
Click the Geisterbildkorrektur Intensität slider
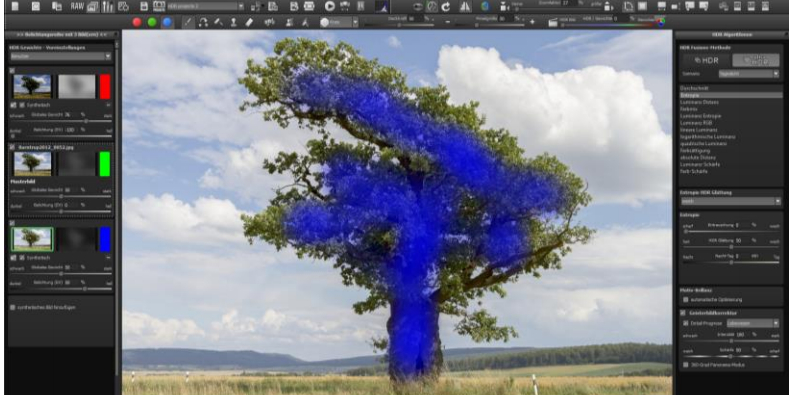point(731,341)
